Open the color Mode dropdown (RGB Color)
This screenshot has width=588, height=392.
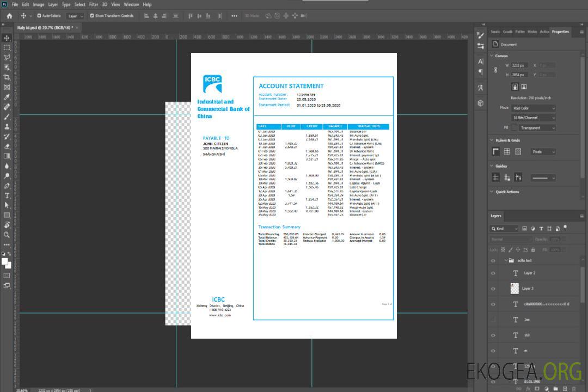[x=533, y=108]
